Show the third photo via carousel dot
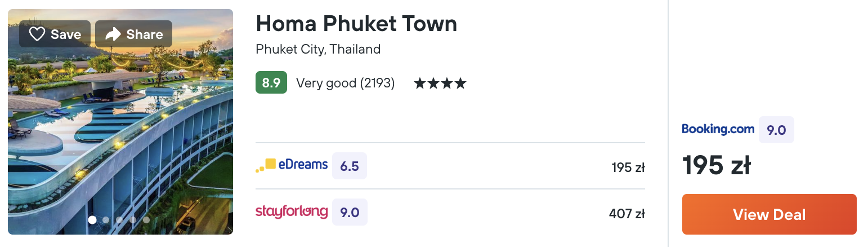Image resolution: width=868 pixels, height=247 pixels. tap(119, 220)
